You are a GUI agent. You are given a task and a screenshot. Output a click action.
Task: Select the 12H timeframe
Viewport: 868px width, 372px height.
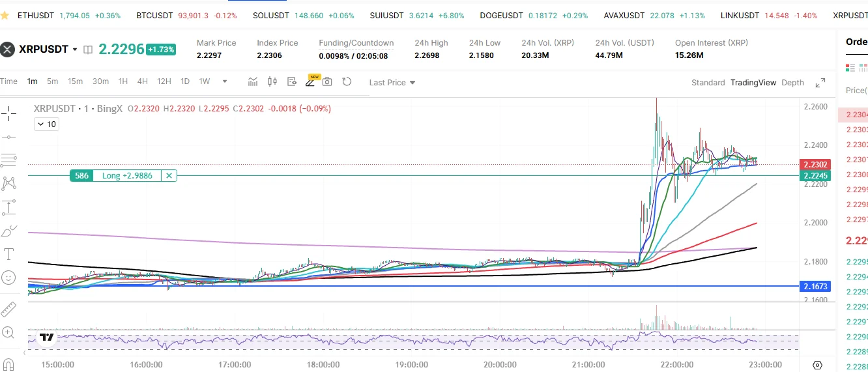(x=164, y=81)
